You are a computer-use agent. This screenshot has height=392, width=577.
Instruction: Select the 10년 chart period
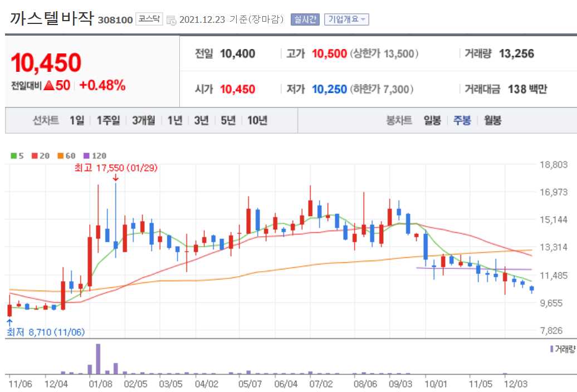point(256,120)
